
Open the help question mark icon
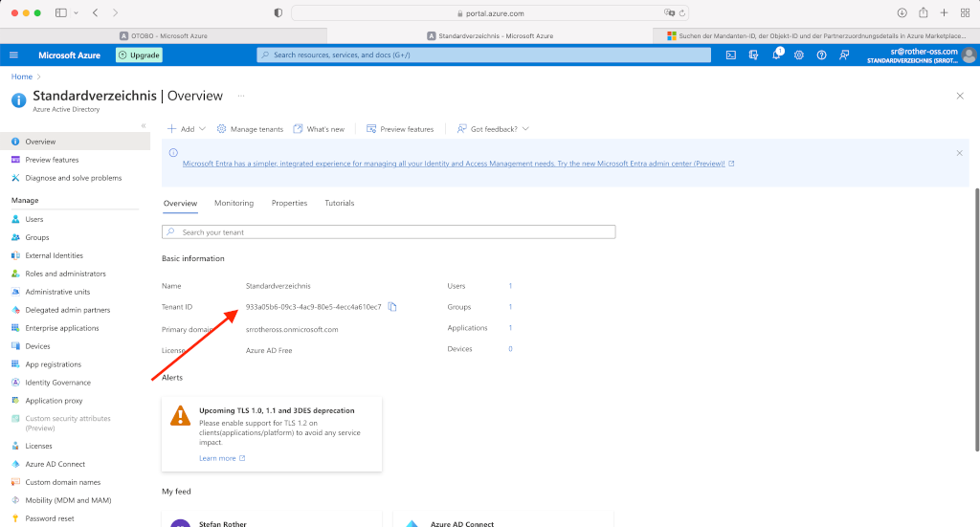point(821,55)
